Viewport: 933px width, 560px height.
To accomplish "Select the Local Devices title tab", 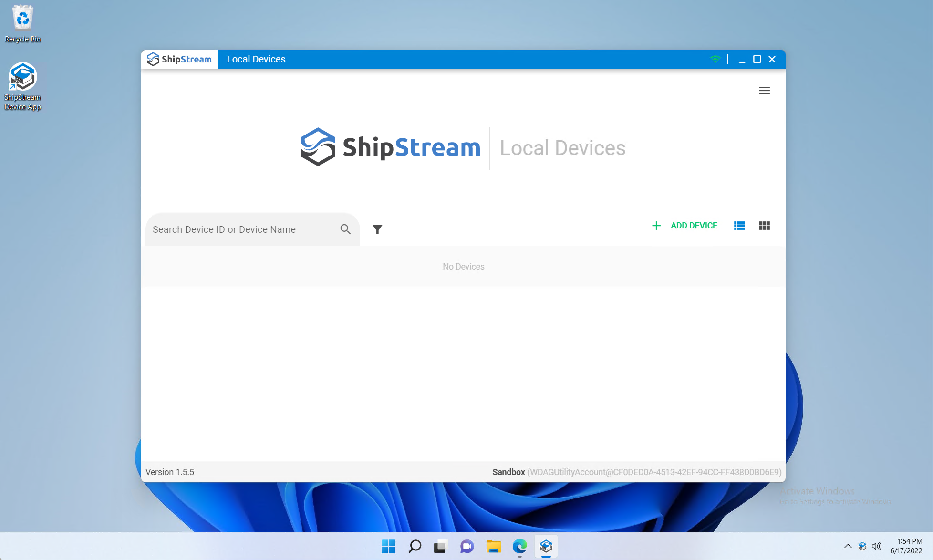I will click(256, 59).
